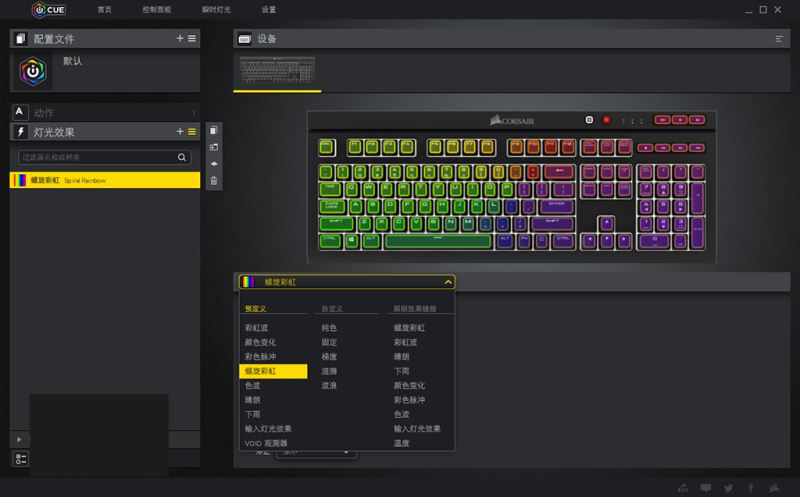Open the 设备 panel options icon

point(779,39)
